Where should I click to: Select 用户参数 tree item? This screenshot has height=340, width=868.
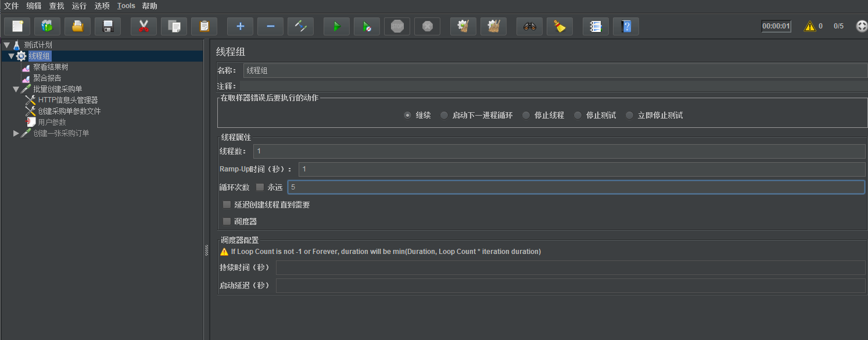coord(52,122)
